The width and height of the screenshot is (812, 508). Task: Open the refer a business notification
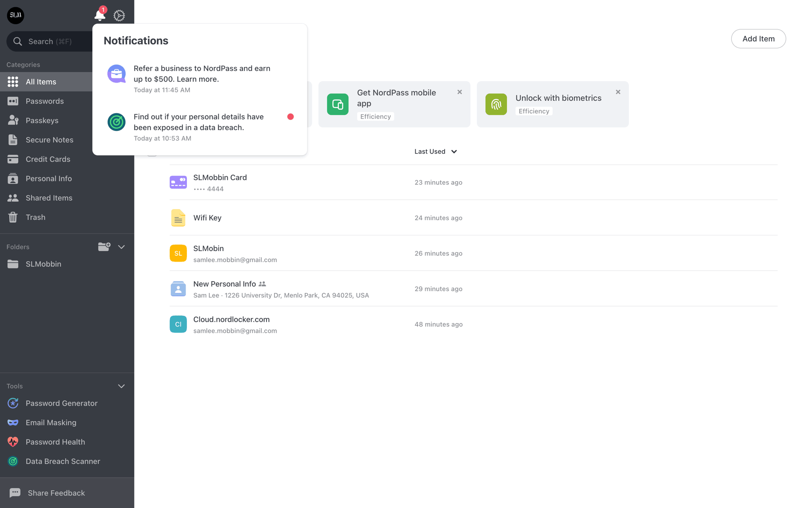pyautogui.click(x=200, y=79)
